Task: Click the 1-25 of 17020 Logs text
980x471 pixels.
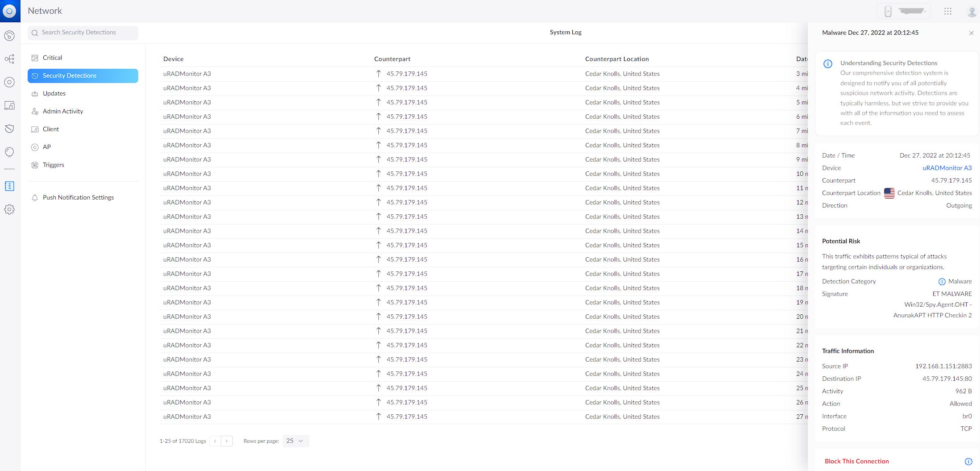Action: tap(183, 441)
